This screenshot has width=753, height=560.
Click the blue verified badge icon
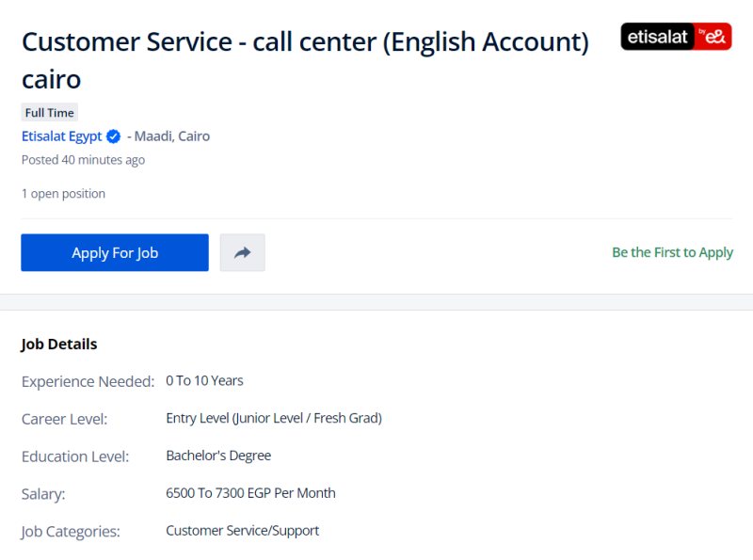coord(113,136)
